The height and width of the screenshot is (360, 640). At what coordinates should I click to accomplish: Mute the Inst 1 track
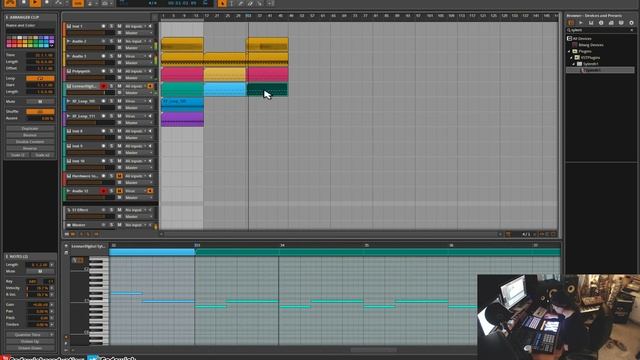coord(119,26)
